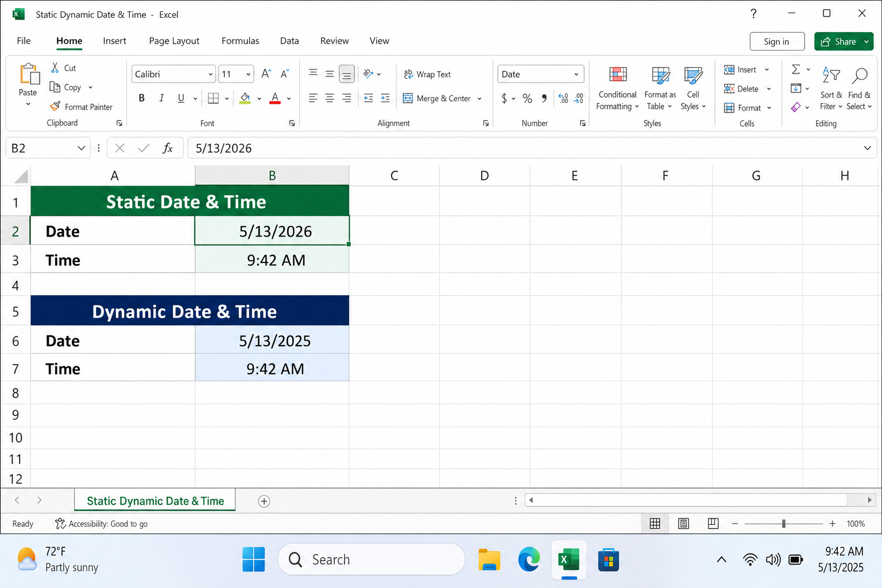Image resolution: width=882 pixels, height=588 pixels.
Task: Open the Borders icon
Action: (213, 98)
